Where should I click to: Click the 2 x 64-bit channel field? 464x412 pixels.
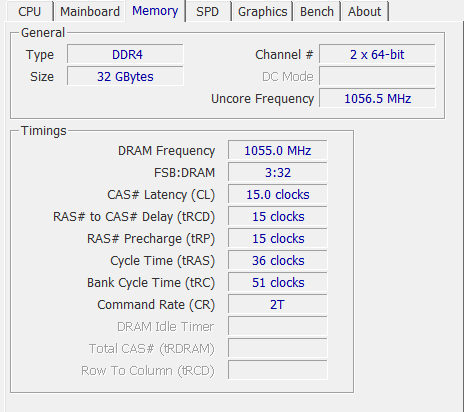click(x=377, y=54)
